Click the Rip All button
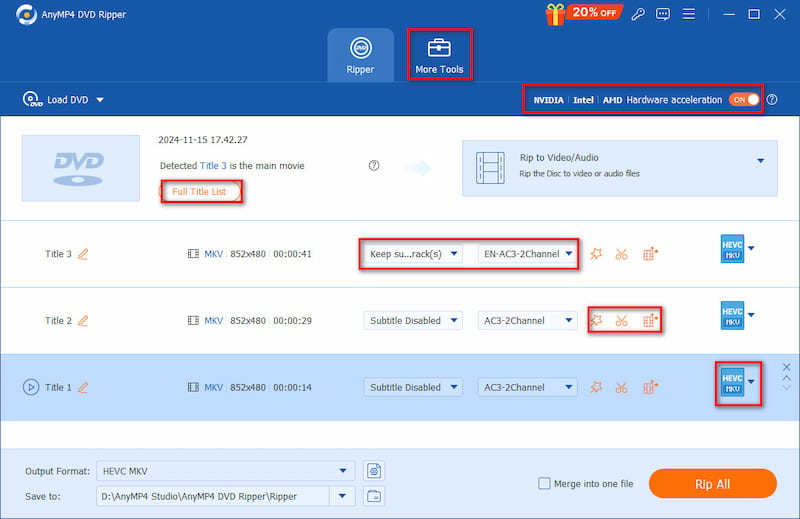Screen dimensions: 800x519 click(712, 484)
